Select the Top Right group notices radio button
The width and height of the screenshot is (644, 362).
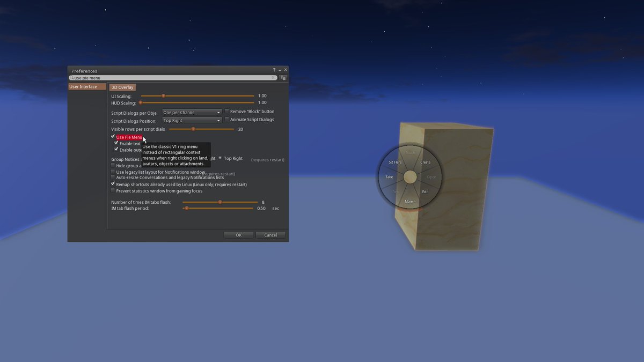point(220,158)
